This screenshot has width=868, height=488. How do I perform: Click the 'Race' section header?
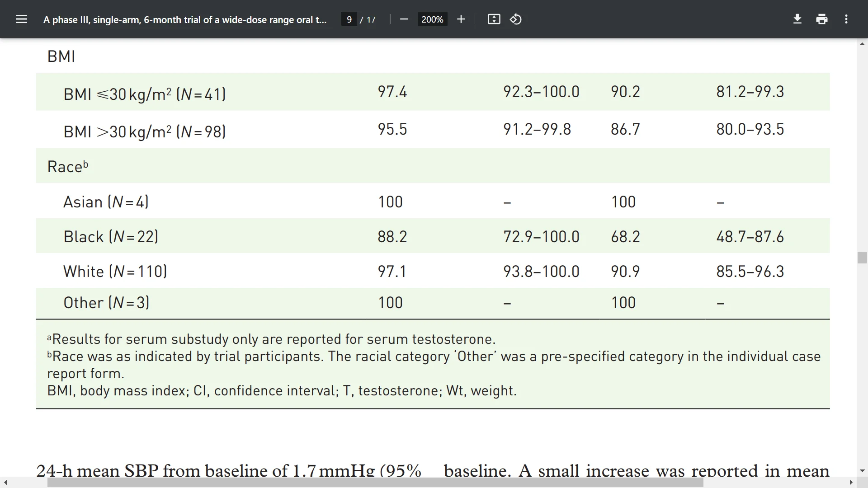[68, 166]
